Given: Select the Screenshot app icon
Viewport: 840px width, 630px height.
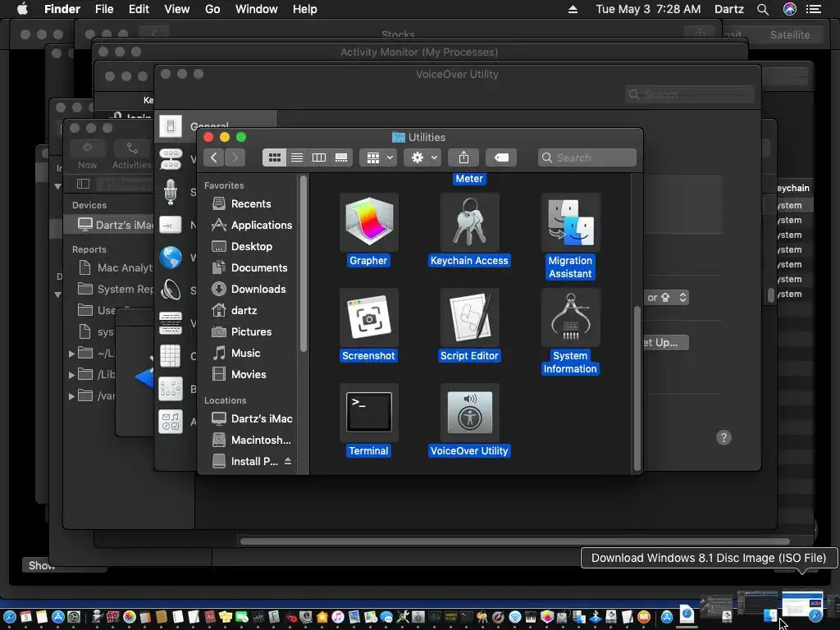Looking at the screenshot, I should coord(368,317).
